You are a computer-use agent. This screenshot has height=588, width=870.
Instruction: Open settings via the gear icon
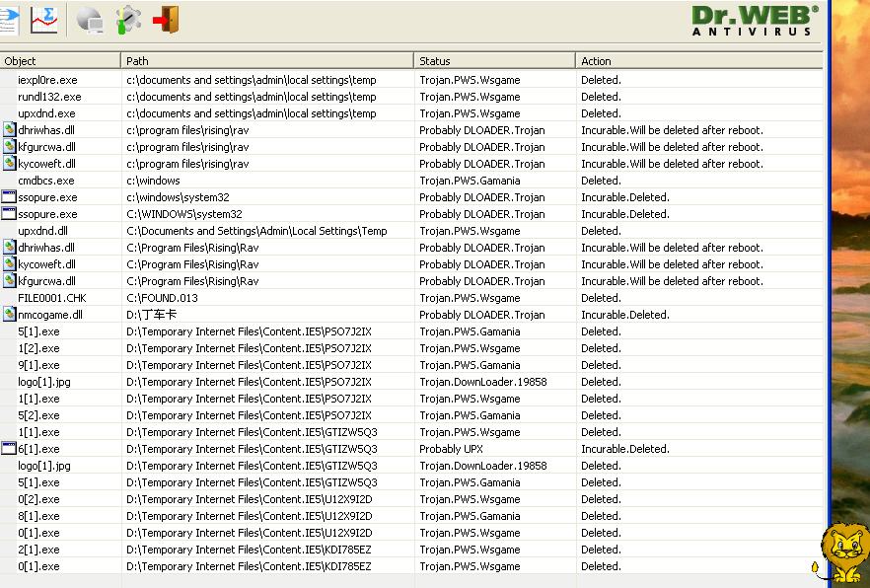[128, 19]
